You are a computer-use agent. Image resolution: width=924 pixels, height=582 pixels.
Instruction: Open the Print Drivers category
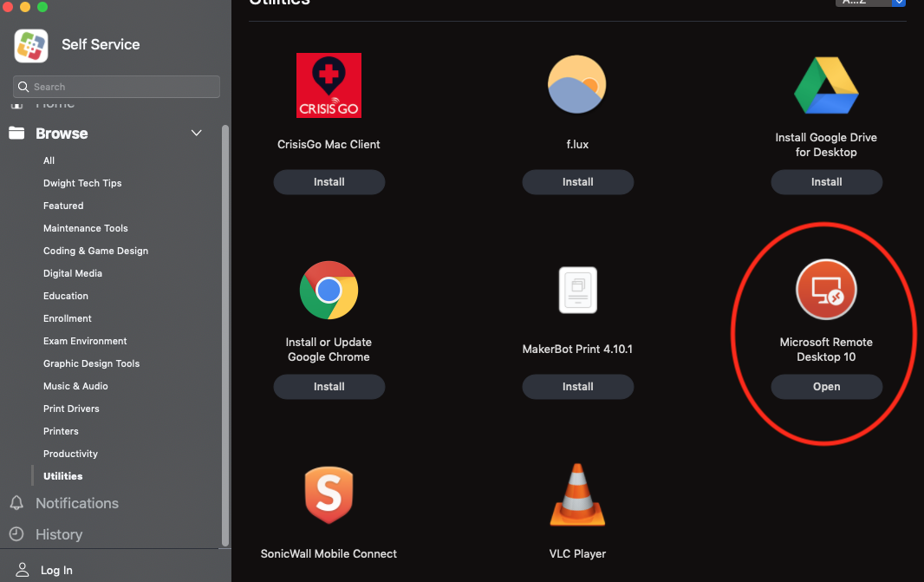[71, 409]
